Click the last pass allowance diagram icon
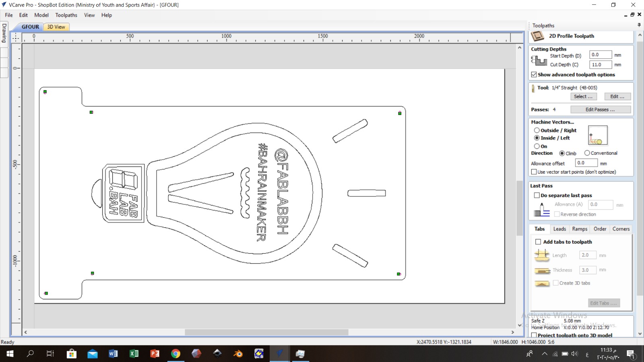The height and width of the screenshot is (362, 644). click(x=542, y=210)
